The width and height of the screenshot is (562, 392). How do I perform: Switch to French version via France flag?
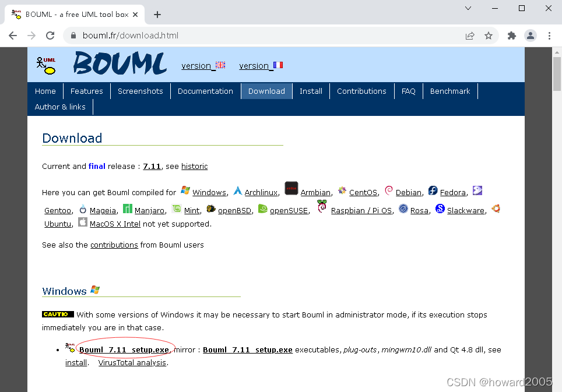278,65
